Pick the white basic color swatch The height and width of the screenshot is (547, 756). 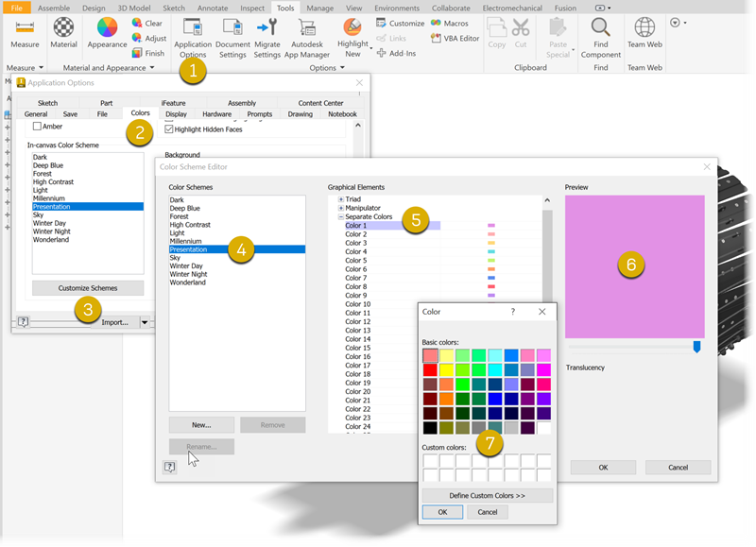tap(544, 427)
